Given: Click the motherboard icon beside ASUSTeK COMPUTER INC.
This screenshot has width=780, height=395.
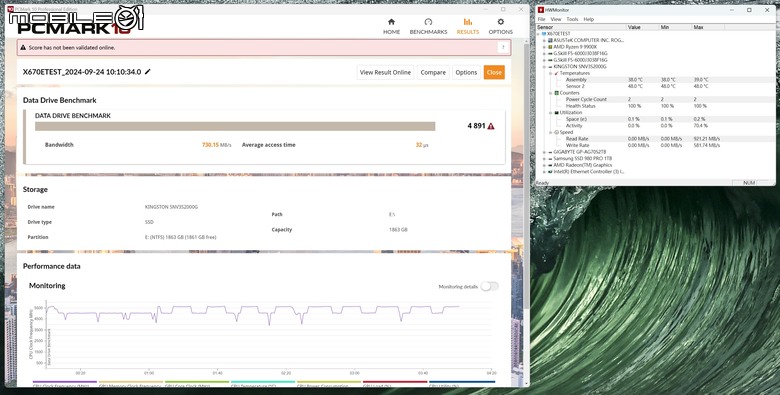Looking at the screenshot, I should [x=550, y=40].
